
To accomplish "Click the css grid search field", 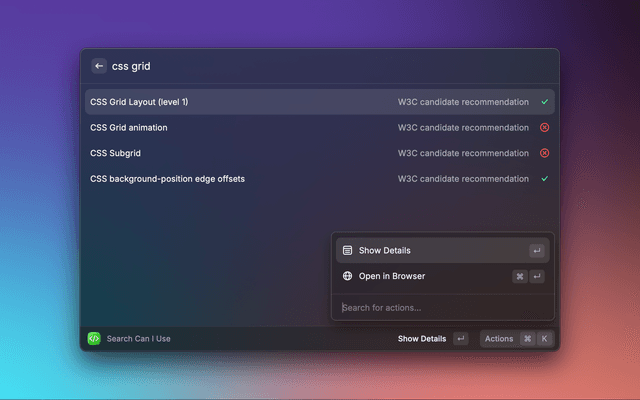I will [x=300, y=66].
